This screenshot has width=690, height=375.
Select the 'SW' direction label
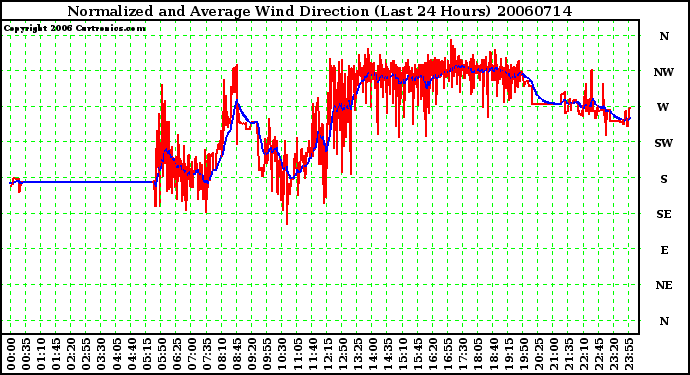click(x=664, y=143)
